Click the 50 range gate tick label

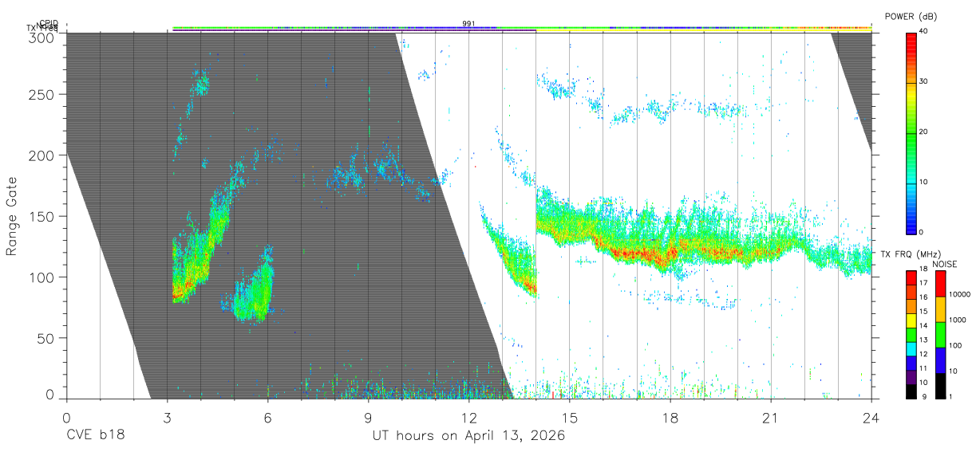[x=47, y=338]
